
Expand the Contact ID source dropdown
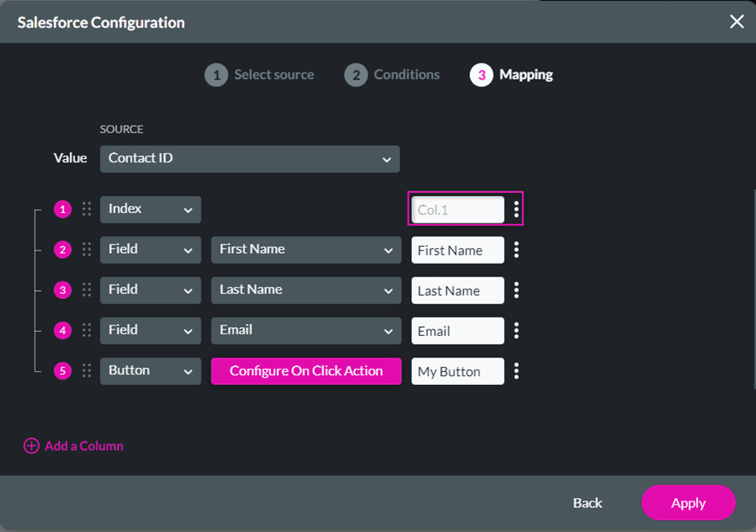(249, 158)
